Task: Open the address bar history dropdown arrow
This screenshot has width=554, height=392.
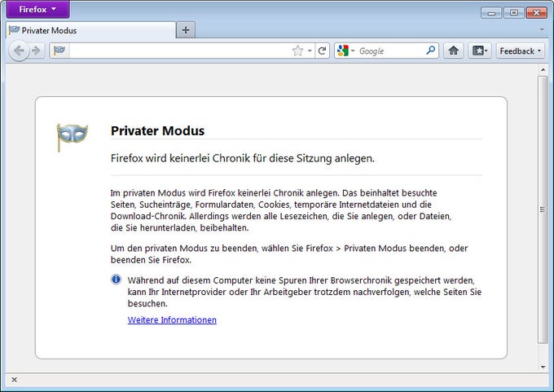Action: (x=310, y=51)
